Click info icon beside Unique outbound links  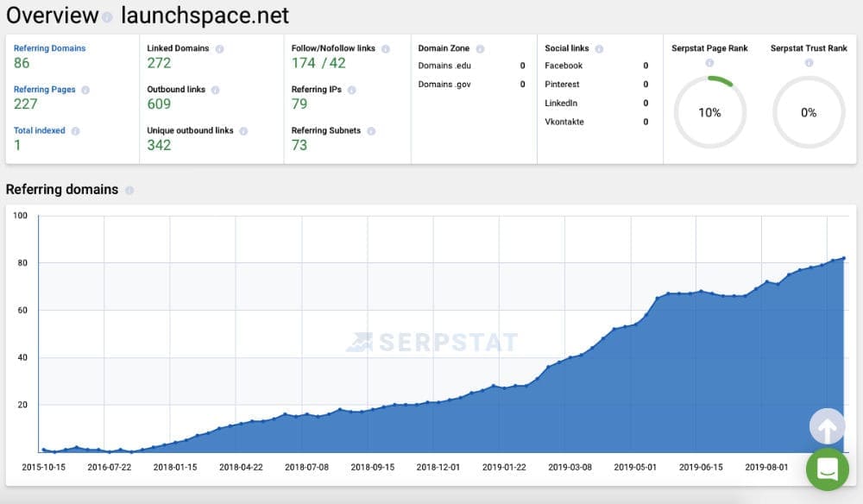pos(243,131)
